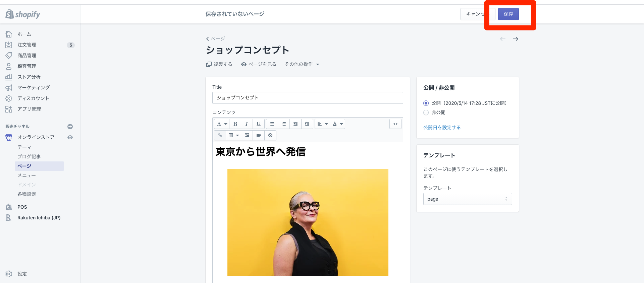Expand その他の操作 more actions dropdown
The width and height of the screenshot is (644, 283).
(x=302, y=64)
